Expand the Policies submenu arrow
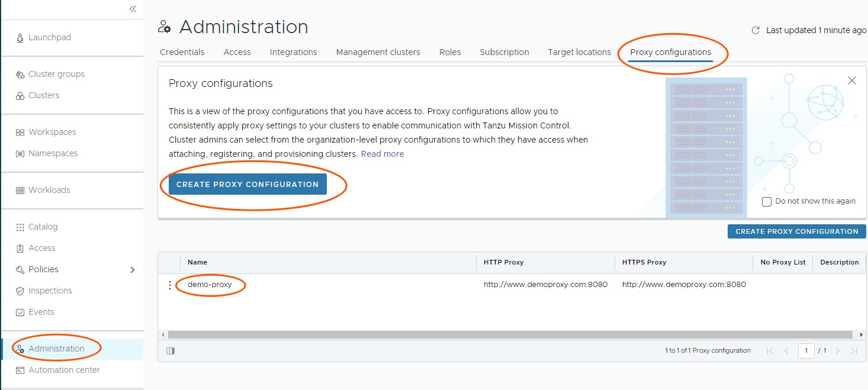Viewport: 868px width, 390px height. click(x=132, y=270)
